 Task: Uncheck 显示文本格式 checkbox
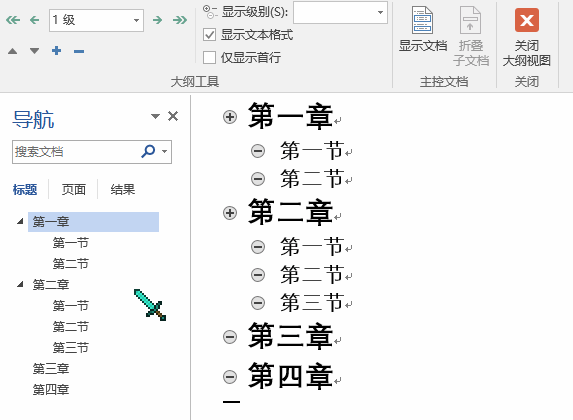209,35
